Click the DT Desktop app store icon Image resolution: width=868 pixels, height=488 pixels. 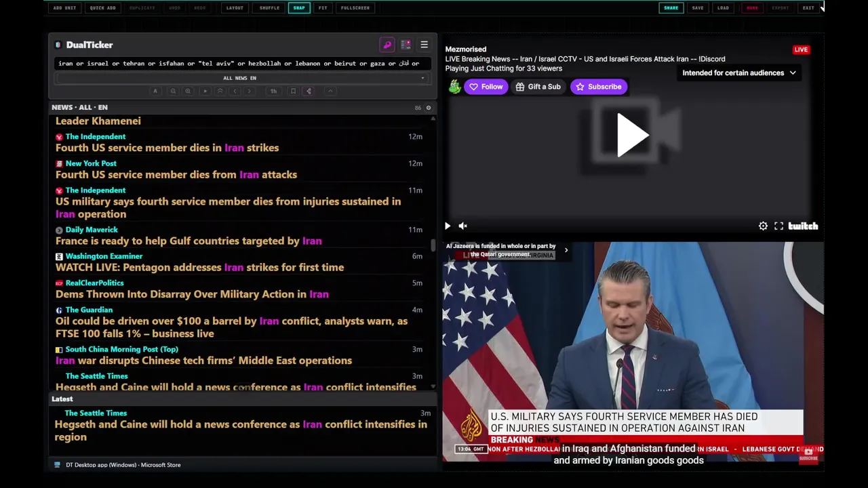[x=57, y=465]
